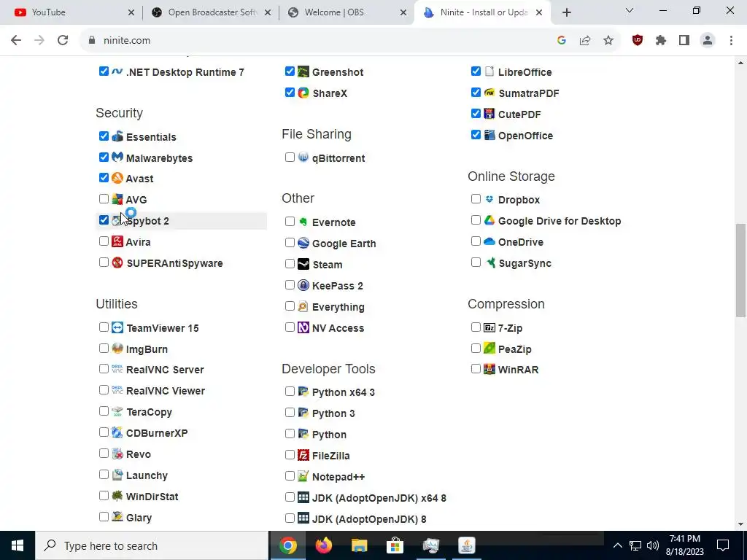Toggle the Chrome side panel
The height and width of the screenshot is (560, 747).
684,41
